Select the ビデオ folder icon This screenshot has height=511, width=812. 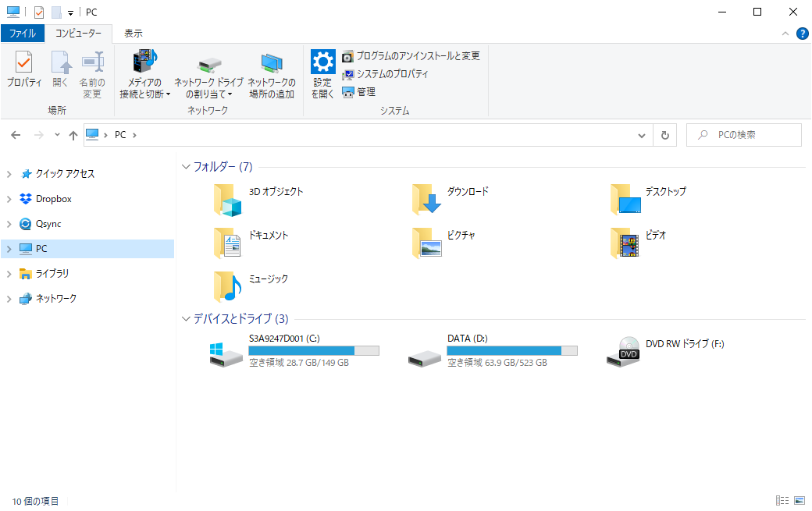tap(625, 243)
